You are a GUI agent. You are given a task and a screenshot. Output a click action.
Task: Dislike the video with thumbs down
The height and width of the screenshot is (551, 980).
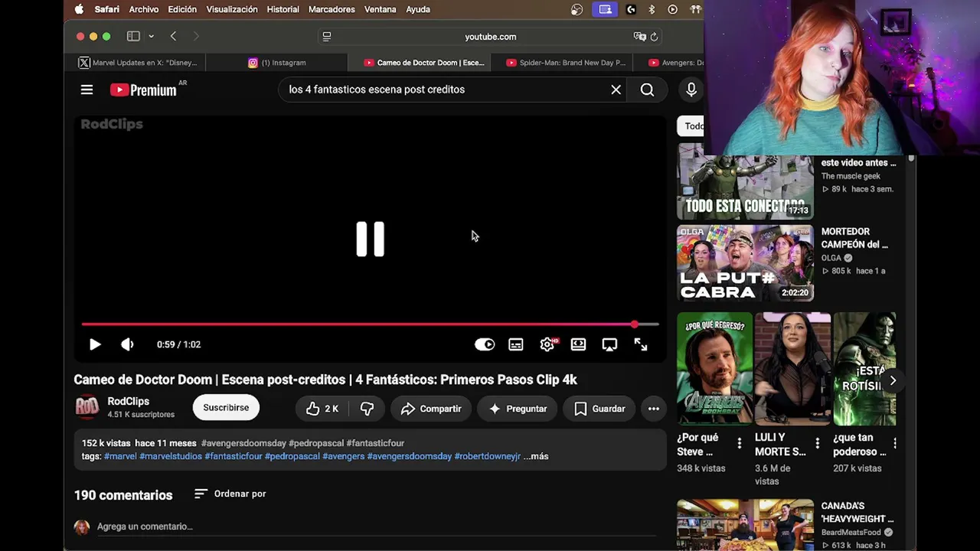pyautogui.click(x=367, y=409)
